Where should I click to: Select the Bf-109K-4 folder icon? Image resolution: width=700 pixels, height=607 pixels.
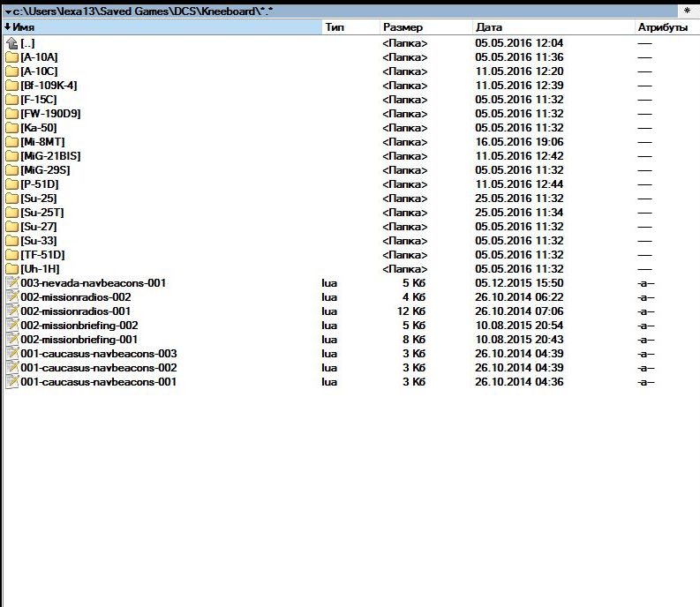[x=12, y=86]
